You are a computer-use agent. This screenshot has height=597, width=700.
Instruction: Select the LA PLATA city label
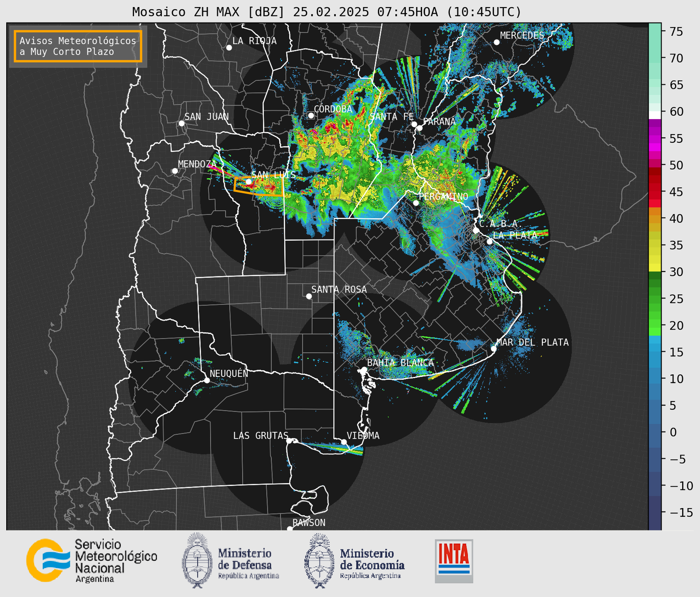point(515,235)
